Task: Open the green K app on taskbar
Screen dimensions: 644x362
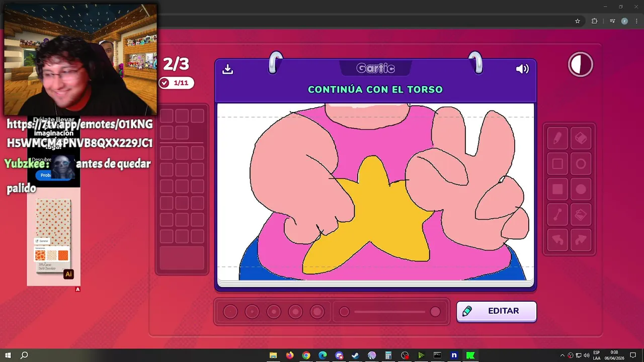Action: coord(470,355)
